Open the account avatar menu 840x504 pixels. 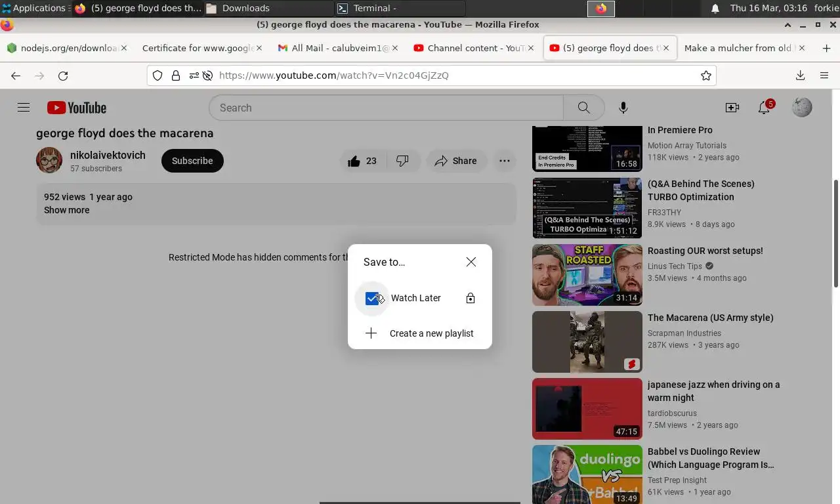801,108
